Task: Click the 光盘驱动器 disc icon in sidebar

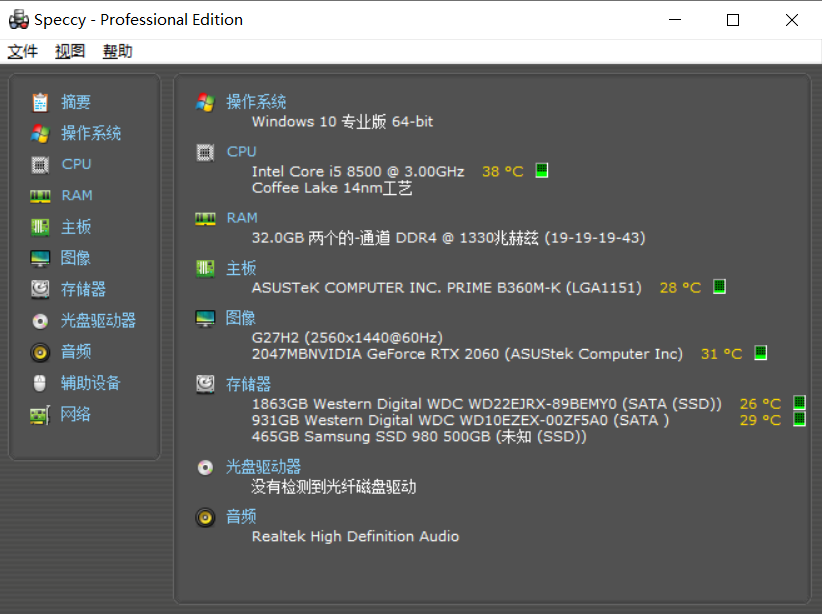Action: click(40, 321)
